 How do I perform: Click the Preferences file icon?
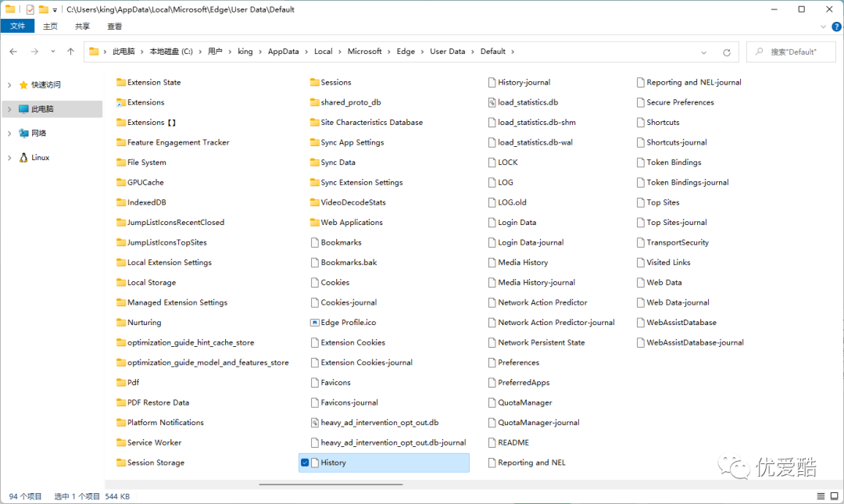coord(492,363)
